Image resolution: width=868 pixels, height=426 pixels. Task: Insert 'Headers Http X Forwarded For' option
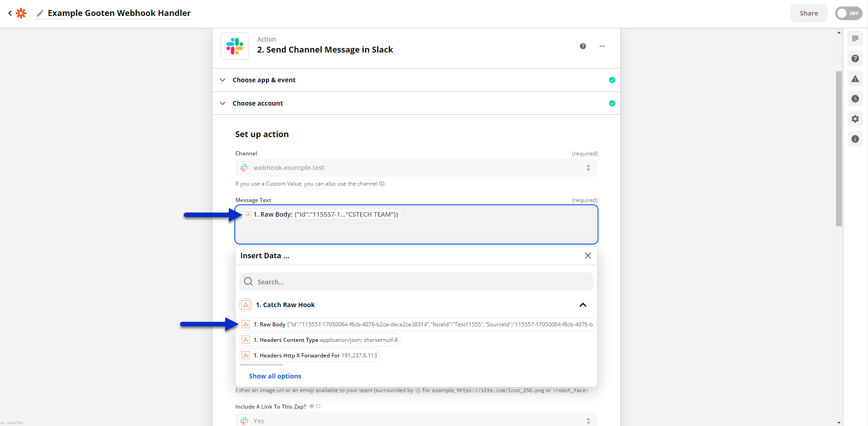(x=309, y=355)
